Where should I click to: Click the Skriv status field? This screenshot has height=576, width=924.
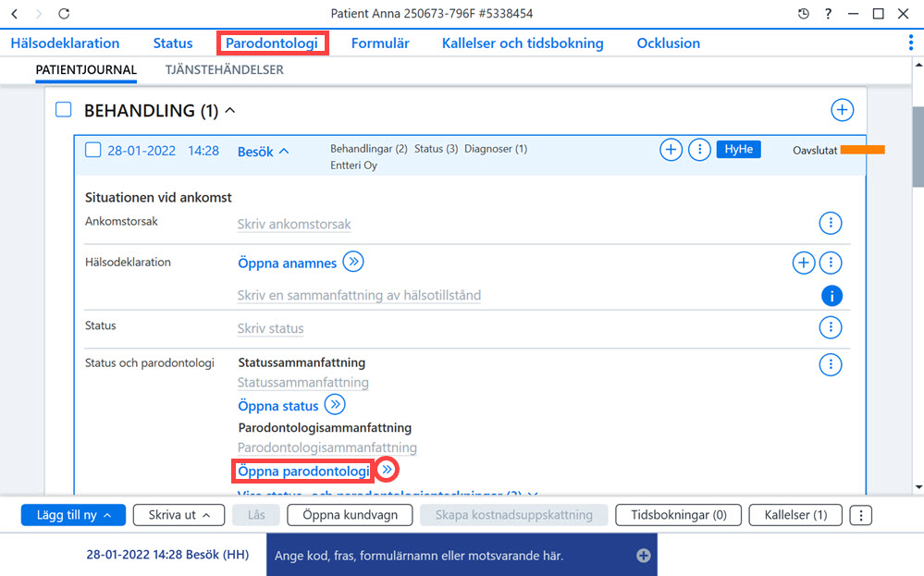coord(270,328)
